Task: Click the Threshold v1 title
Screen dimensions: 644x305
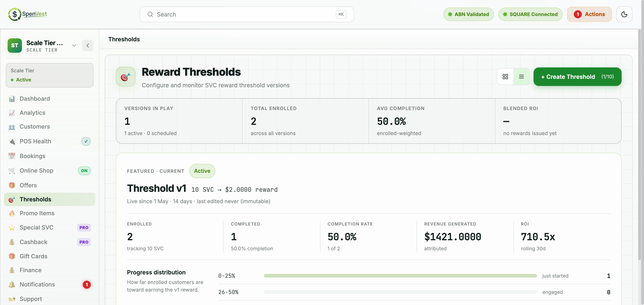Action: click(157, 188)
